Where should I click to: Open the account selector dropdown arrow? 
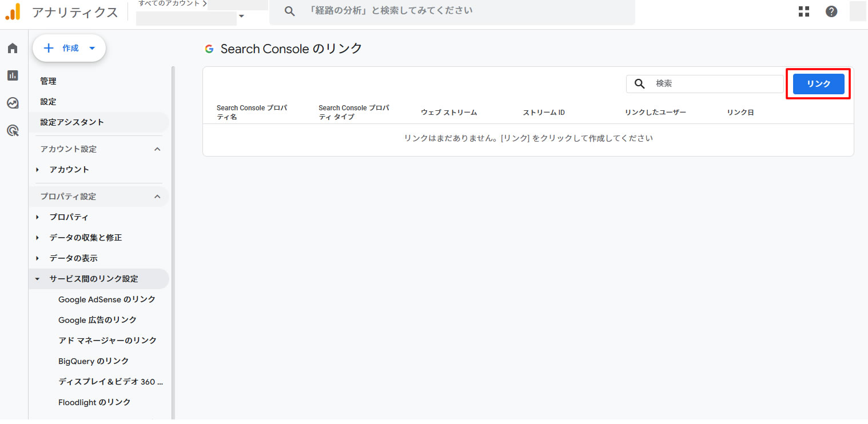point(241,16)
